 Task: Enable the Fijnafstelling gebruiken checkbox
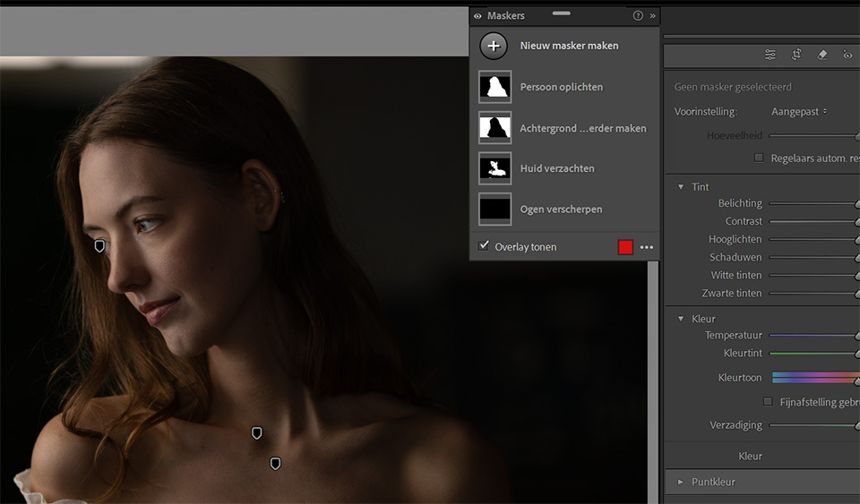768,402
